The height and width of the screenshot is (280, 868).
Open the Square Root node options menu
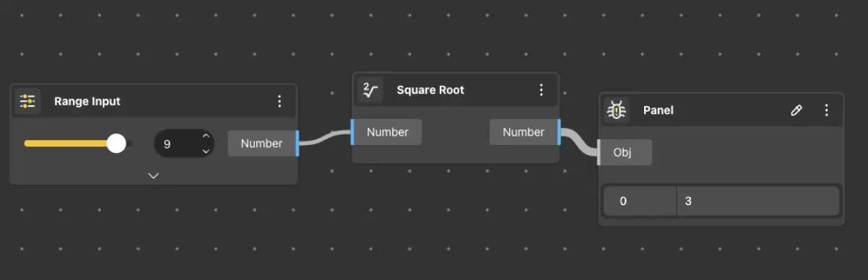tap(541, 90)
